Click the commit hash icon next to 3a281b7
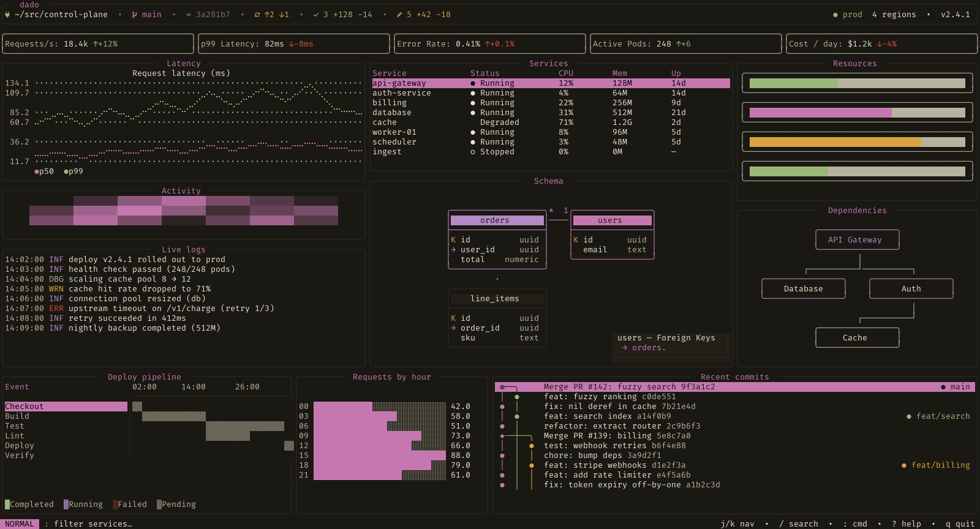This screenshot has height=529, width=980. (189, 15)
